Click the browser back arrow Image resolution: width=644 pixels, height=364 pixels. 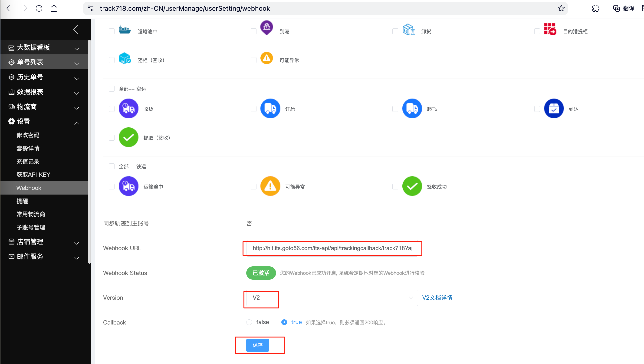pos(10,8)
